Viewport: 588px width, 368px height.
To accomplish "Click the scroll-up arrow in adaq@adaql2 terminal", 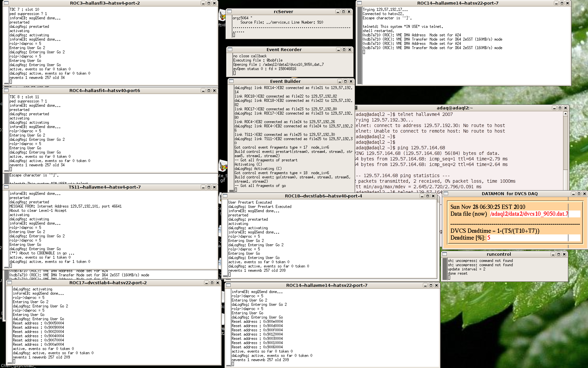I will tap(565, 114).
